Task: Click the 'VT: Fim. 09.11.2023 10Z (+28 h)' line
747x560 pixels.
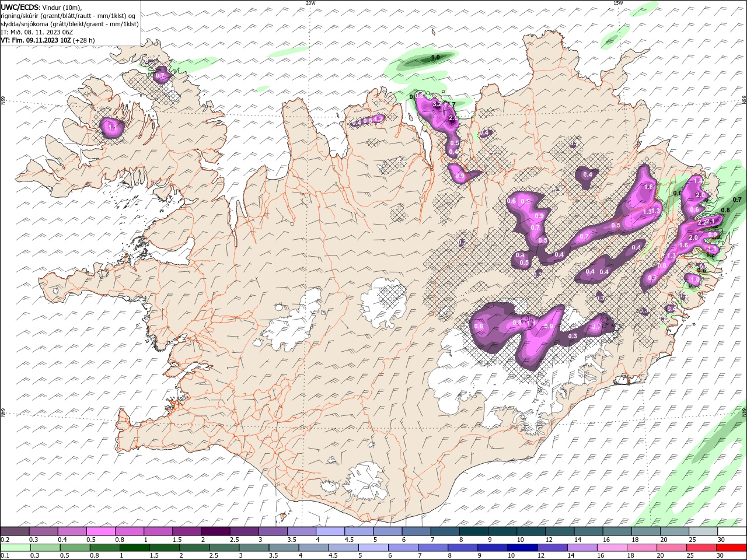Action: [48, 40]
